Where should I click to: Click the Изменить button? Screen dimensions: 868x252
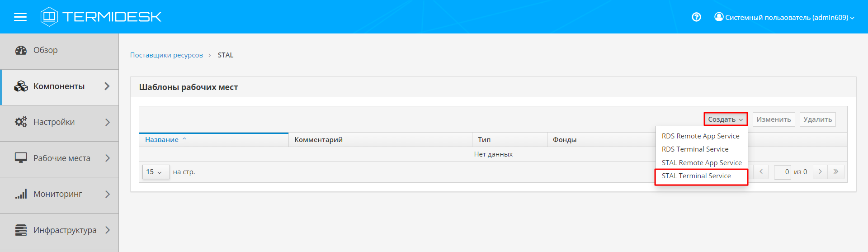(774, 119)
